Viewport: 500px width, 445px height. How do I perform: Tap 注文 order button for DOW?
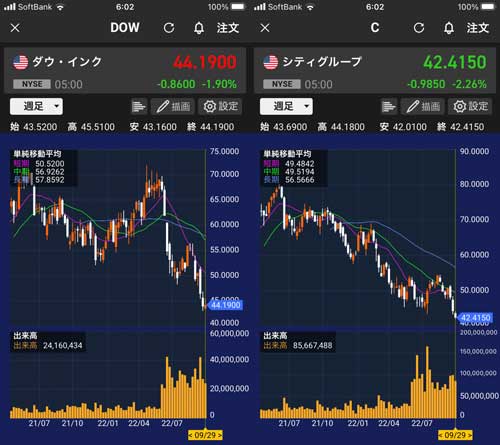pos(228,28)
